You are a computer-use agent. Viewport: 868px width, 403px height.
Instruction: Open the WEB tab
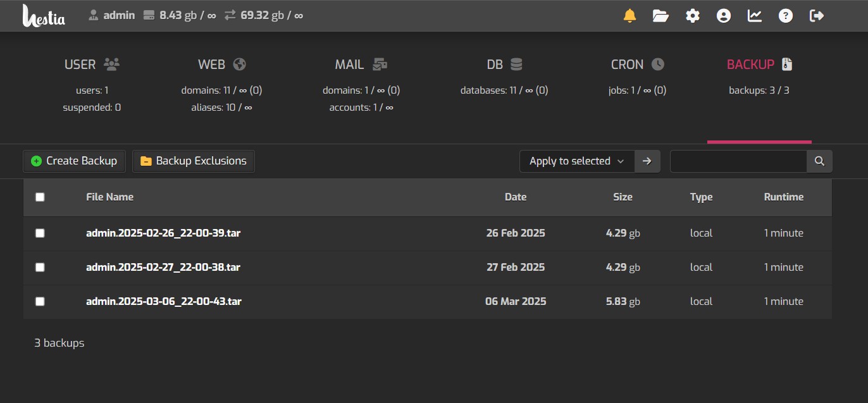pyautogui.click(x=221, y=65)
